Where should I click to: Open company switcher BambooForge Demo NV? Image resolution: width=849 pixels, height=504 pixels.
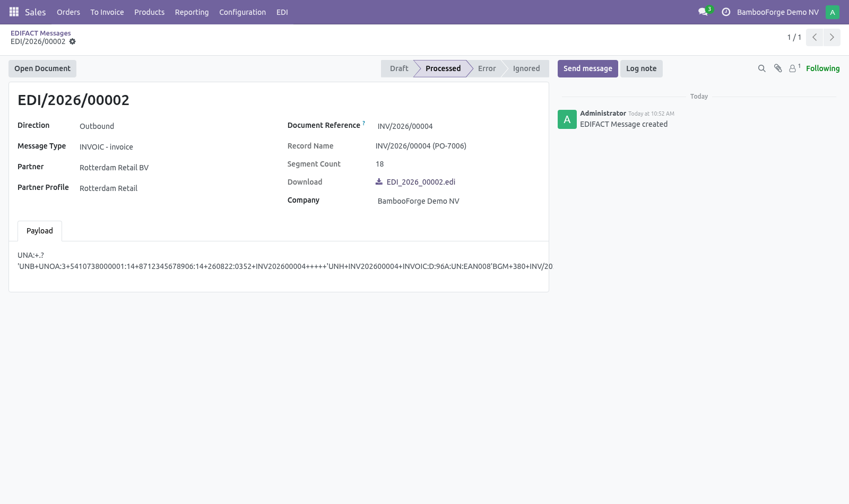click(x=777, y=12)
